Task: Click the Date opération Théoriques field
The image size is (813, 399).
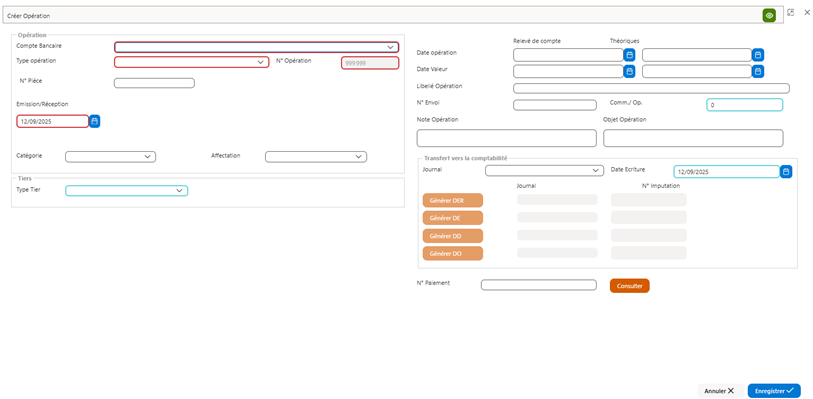Action: [697, 55]
